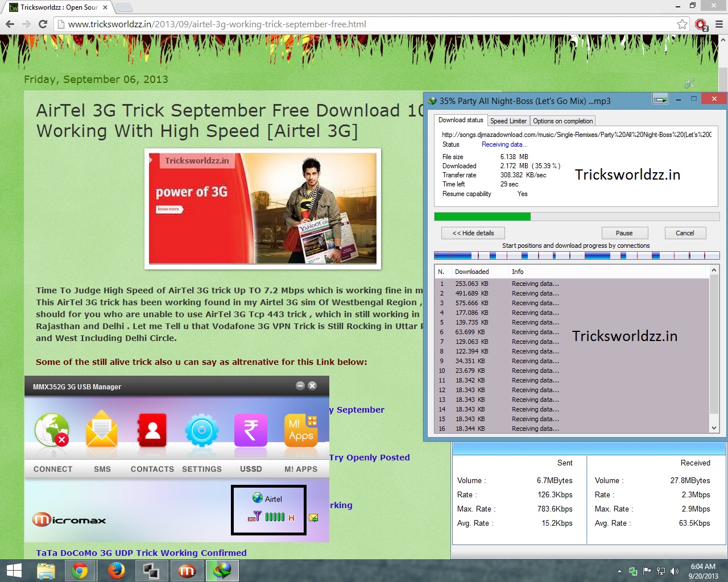Click the volume speaker tray icon
This screenshot has width=728, height=582.
tap(675, 571)
